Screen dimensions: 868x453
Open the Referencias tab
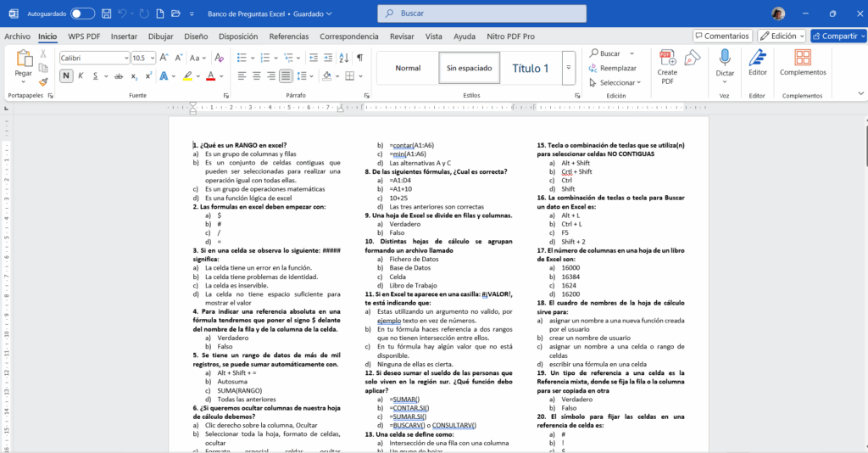click(289, 36)
